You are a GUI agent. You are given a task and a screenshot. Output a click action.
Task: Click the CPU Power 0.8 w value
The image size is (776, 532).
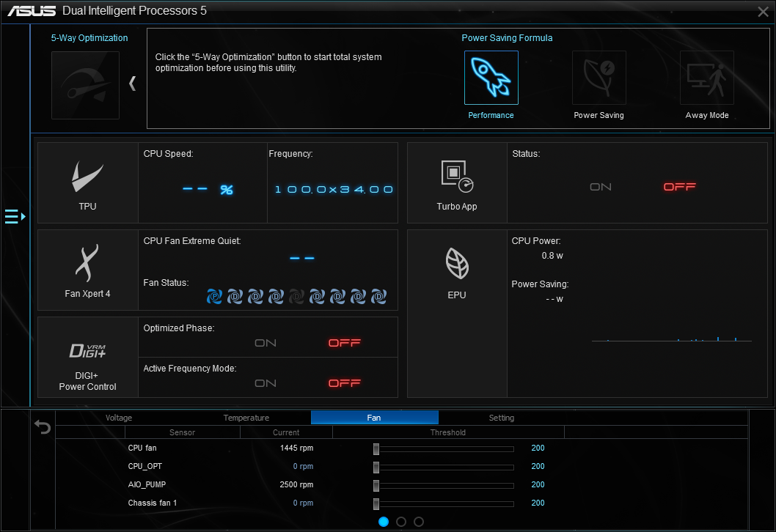point(552,256)
